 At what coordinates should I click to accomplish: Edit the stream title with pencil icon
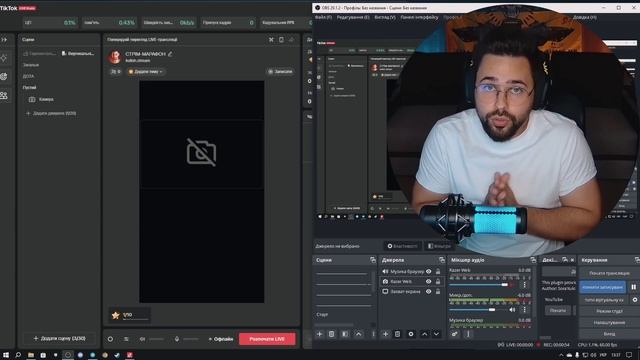tap(170, 54)
